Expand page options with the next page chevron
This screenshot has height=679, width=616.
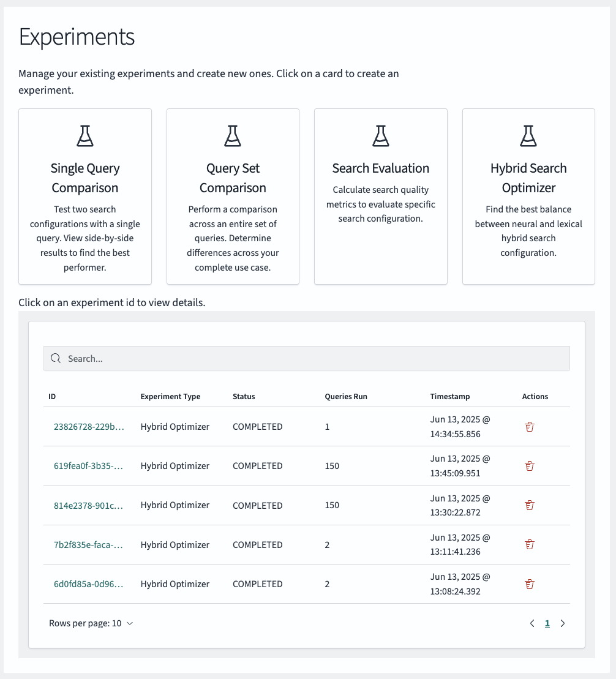click(x=563, y=623)
